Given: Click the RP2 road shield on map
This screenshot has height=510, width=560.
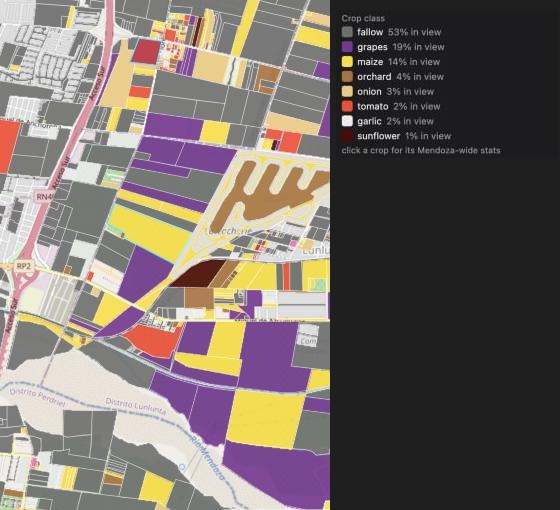Looking at the screenshot, I should click(x=24, y=266).
